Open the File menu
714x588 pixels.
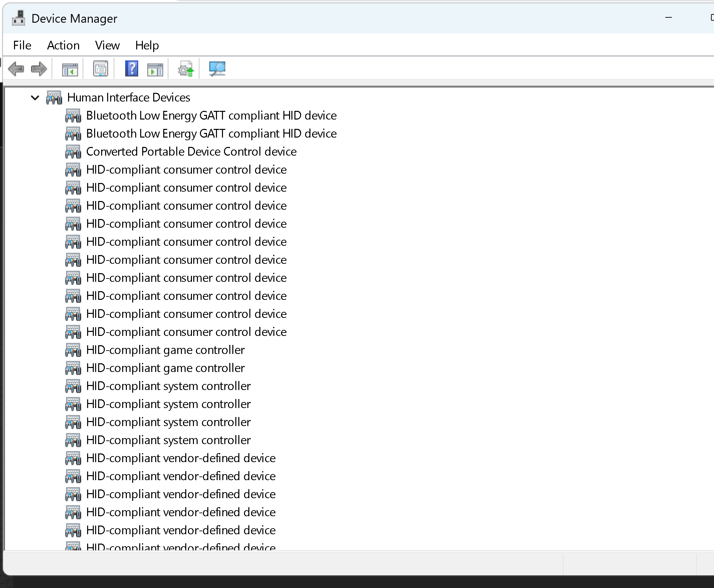[x=22, y=45]
